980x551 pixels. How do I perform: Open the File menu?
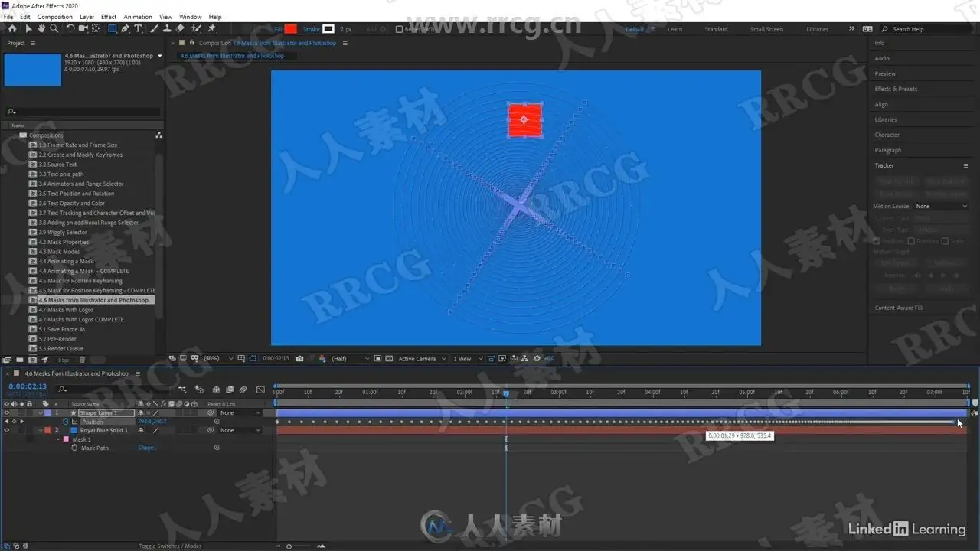click(x=8, y=17)
